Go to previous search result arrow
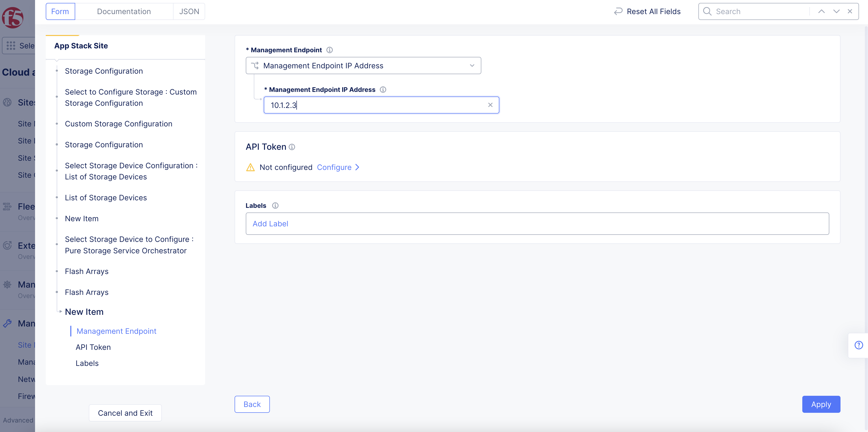868x432 pixels. (x=822, y=11)
